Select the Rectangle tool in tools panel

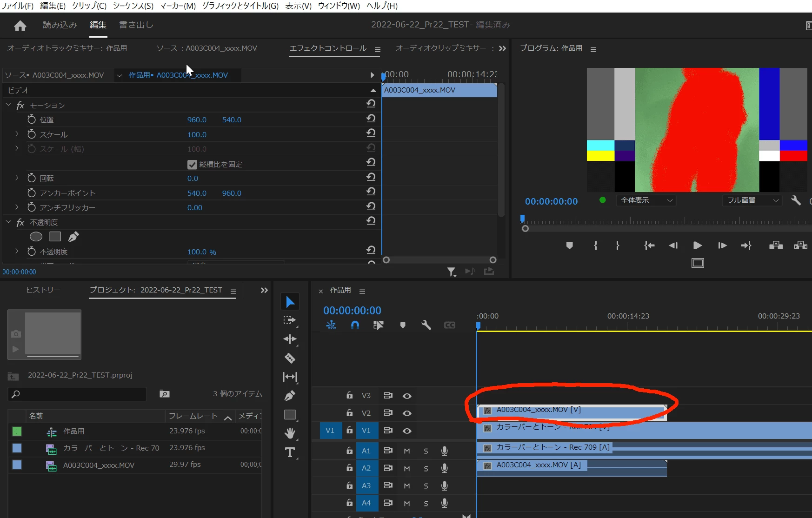pos(290,415)
